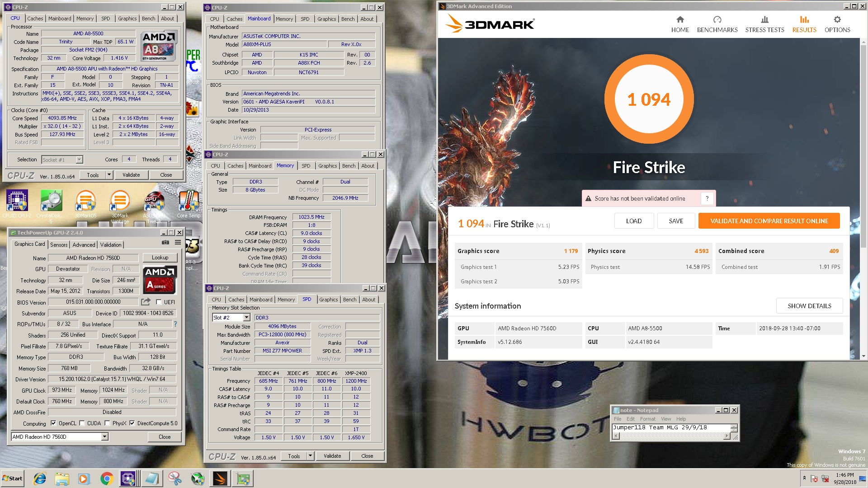Screen dimensions: 868x488
Task: Toggle the CUDA checkbox in GPU-Z
Action: 82,423
